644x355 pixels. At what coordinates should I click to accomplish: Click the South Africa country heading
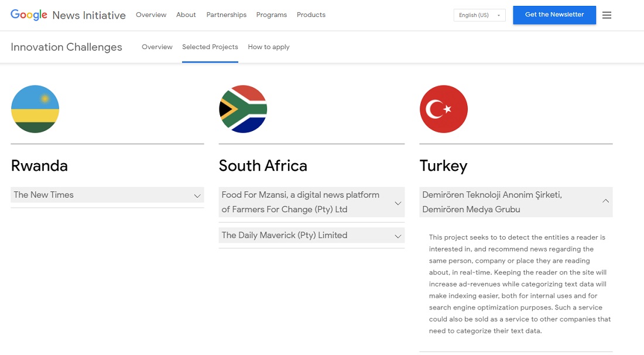tap(263, 166)
